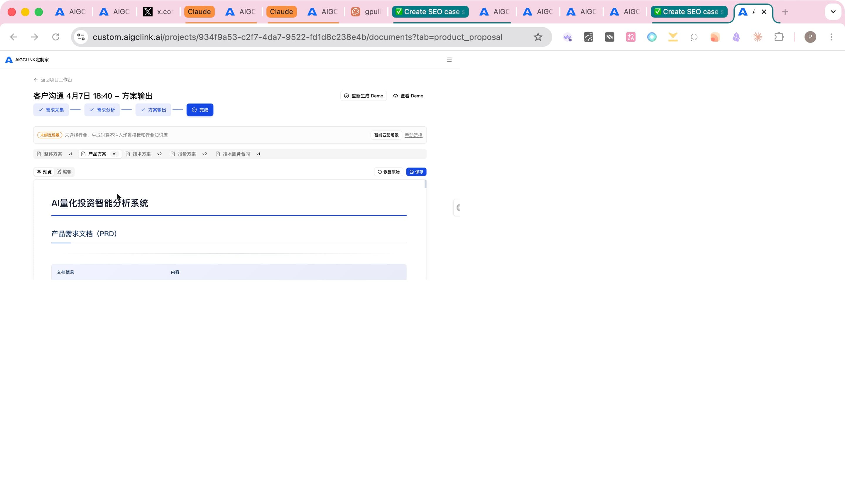Open the yellow download extension icon
This screenshot has height=504, width=845.
(x=673, y=37)
